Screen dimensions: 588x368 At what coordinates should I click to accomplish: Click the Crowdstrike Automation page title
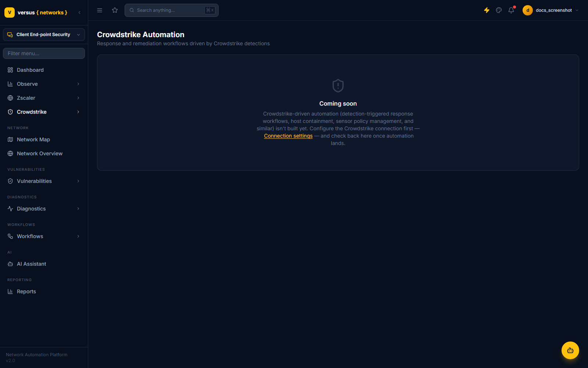pyautogui.click(x=141, y=35)
